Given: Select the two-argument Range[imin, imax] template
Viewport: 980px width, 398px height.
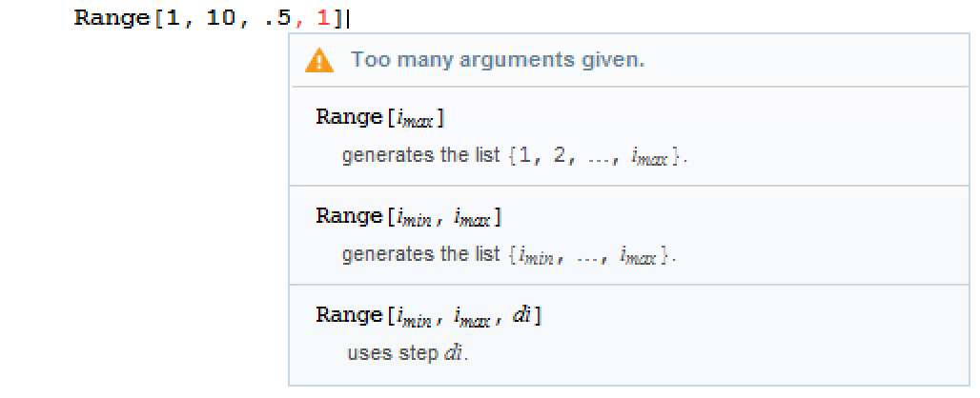Looking at the screenshot, I should click(x=408, y=216).
